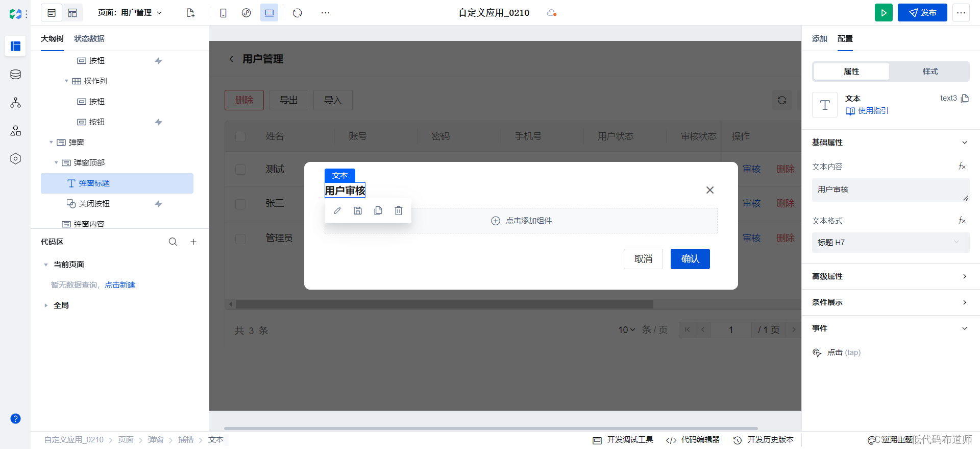Toggle the table header select-all checkbox
Viewport: 980px width, 449px height.
click(240, 136)
